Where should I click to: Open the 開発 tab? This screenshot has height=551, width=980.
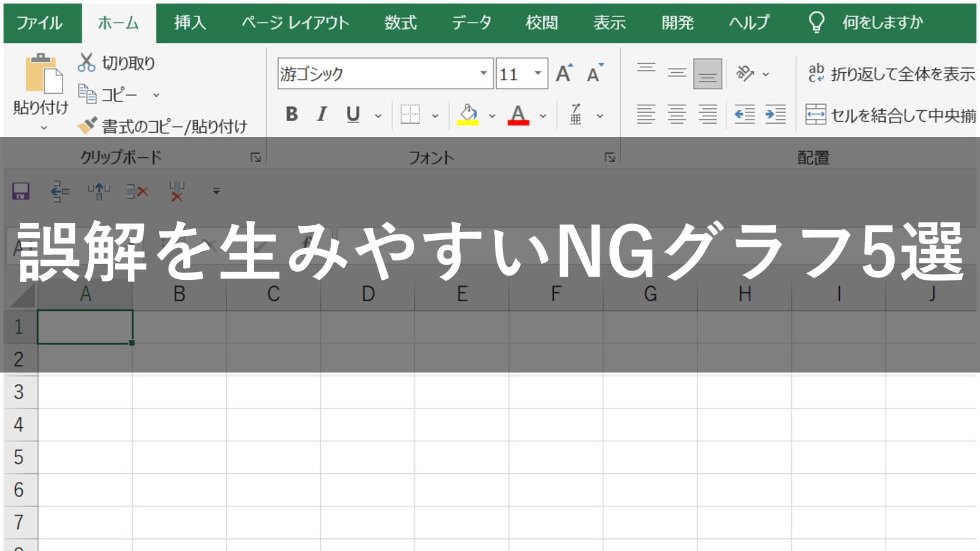(677, 23)
